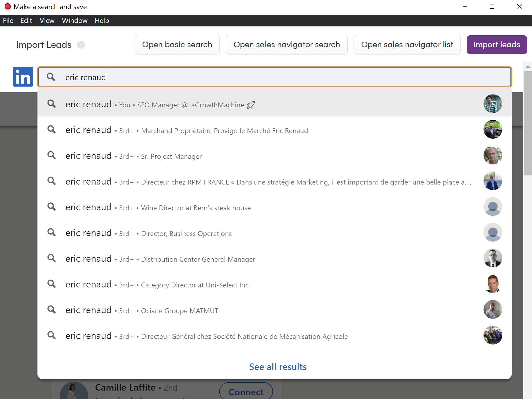Open the Help menu
Viewport: 532px width, 399px height.
point(102,21)
